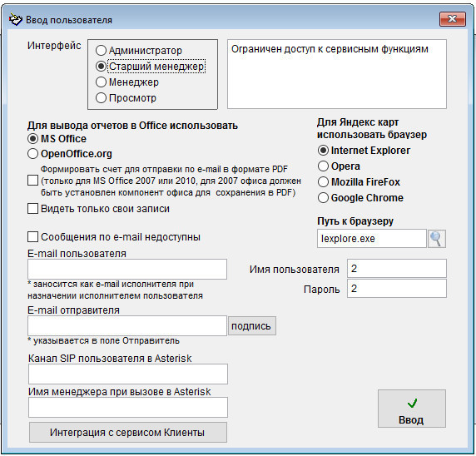
Task: Focus the E-mail пользователя field
Action: tap(127, 269)
